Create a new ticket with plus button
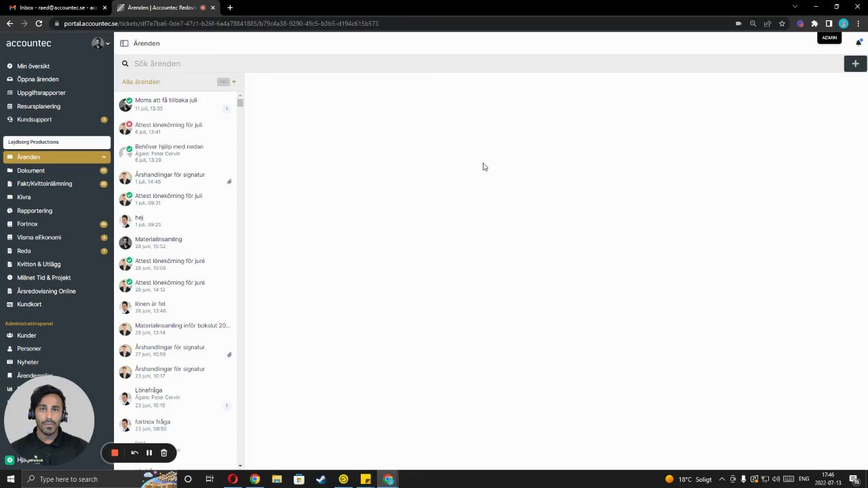 tap(855, 64)
